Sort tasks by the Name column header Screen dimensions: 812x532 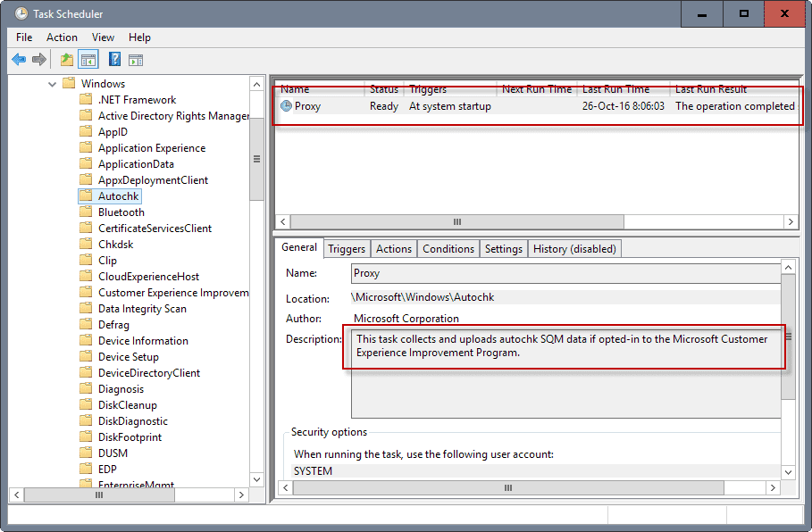(x=320, y=89)
